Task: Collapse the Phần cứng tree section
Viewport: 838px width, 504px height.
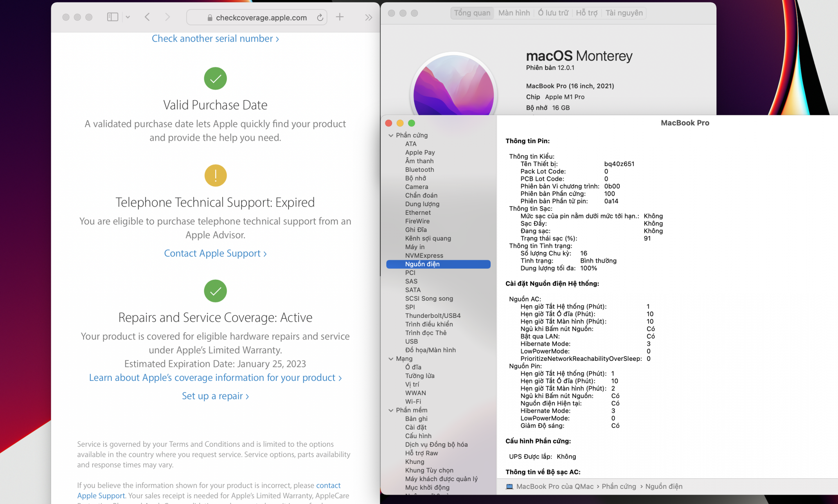Action: coord(391,135)
